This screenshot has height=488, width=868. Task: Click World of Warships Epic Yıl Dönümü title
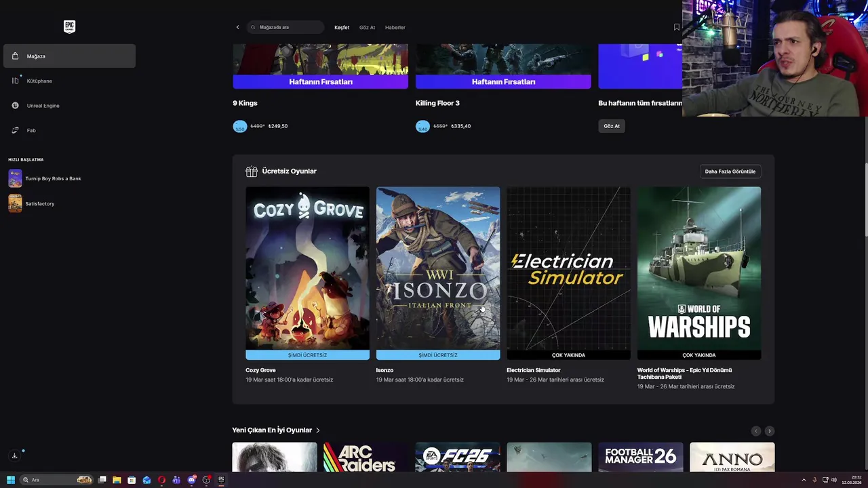pyautogui.click(x=684, y=373)
